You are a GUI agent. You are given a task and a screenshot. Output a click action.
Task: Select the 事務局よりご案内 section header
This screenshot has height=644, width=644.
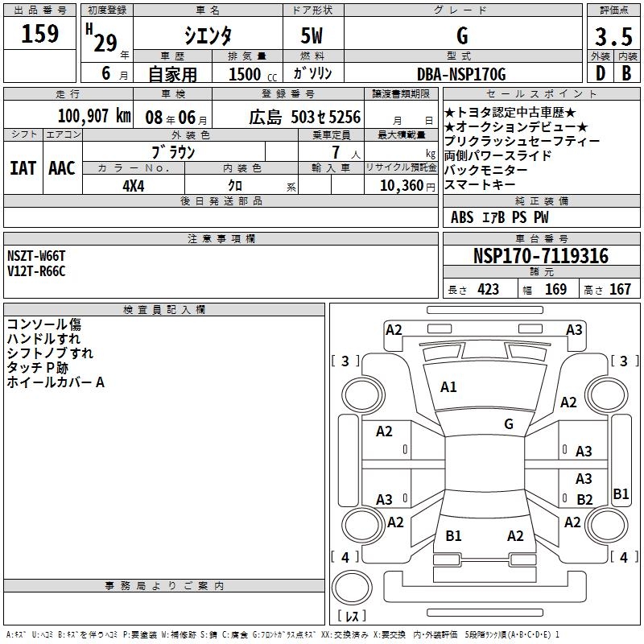[164, 586]
